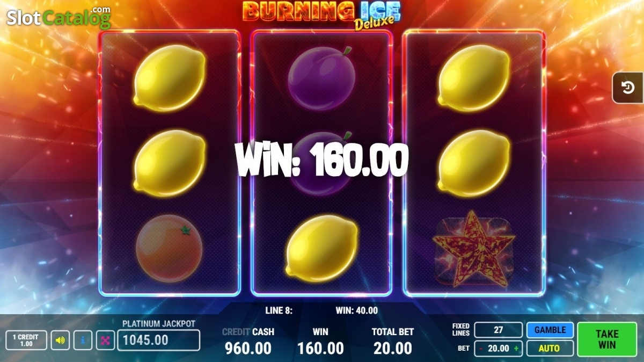The image size is (644, 362).
Task: Select the Platinum Jackpot value box
Action: [158, 340]
